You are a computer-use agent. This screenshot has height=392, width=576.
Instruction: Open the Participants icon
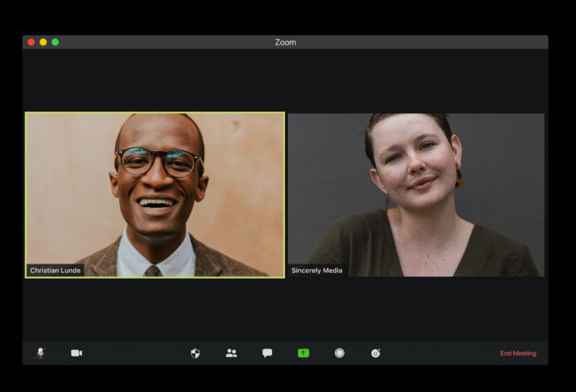coord(231,353)
